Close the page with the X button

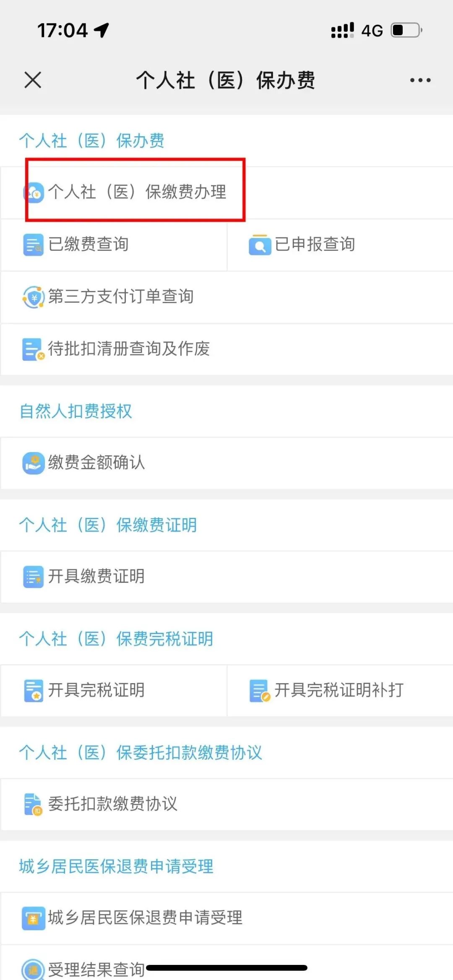[33, 80]
